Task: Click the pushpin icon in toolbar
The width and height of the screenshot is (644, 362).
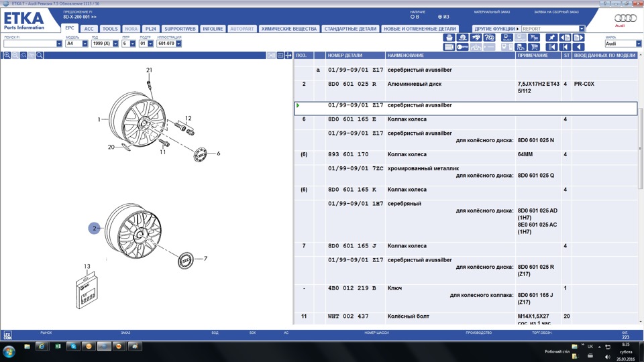Action: 551,38
